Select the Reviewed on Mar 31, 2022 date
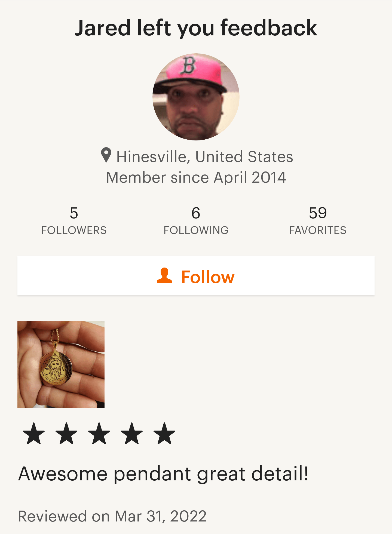 tap(112, 516)
